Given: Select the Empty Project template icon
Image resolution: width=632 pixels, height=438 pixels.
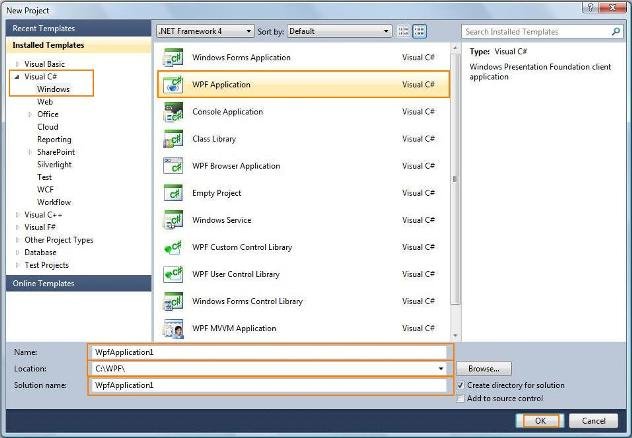Looking at the screenshot, I should (x=173, y=193).
